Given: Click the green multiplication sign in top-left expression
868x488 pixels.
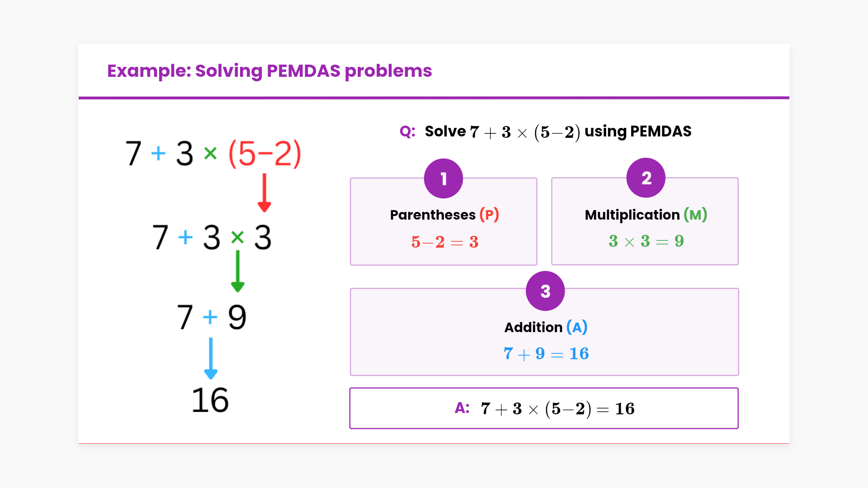Looking at the screenshot, I should (x=210, y=154).
